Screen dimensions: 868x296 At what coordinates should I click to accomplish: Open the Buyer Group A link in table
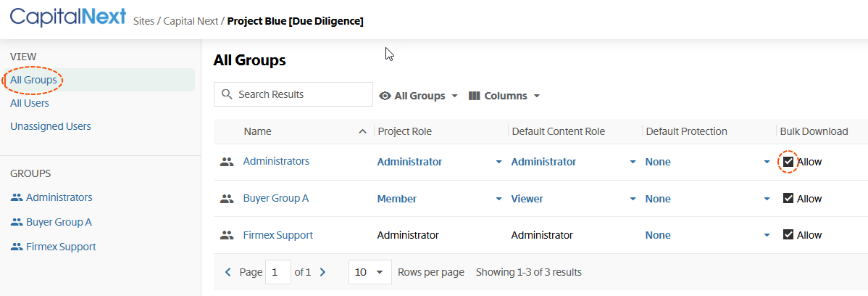pos(275,198)
